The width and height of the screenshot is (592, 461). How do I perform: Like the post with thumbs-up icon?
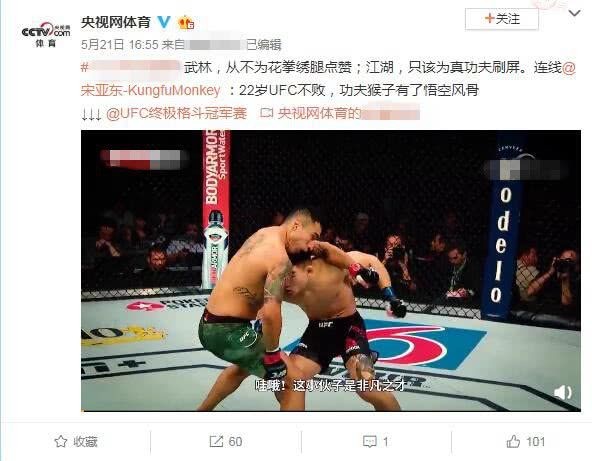click(513, 441)
